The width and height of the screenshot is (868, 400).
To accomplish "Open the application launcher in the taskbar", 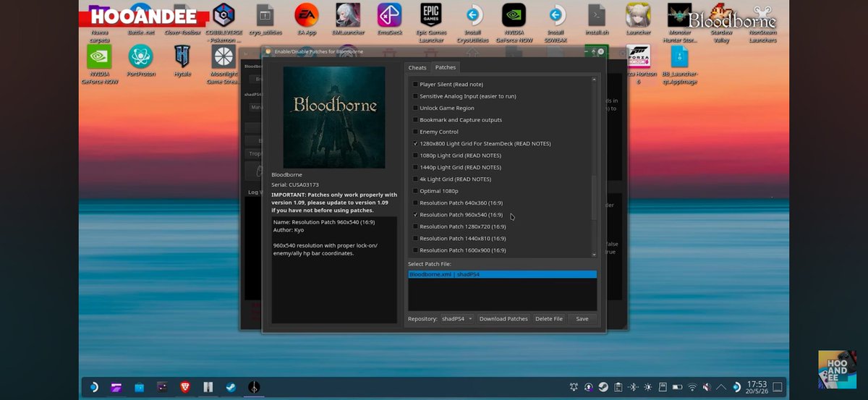I will point(94,387).
